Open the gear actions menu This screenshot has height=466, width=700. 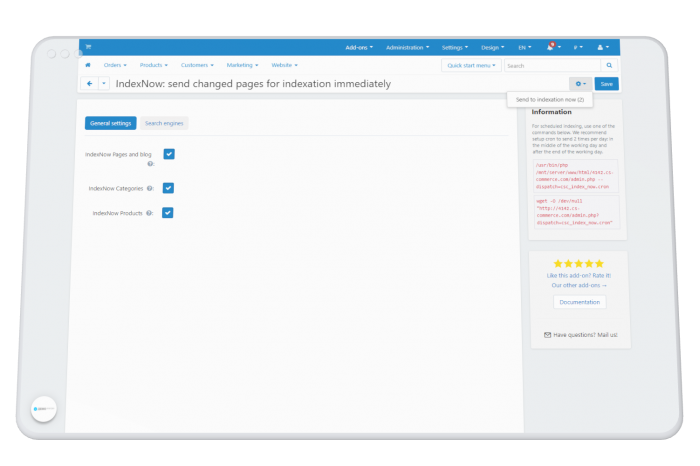(x=580, y=84)
